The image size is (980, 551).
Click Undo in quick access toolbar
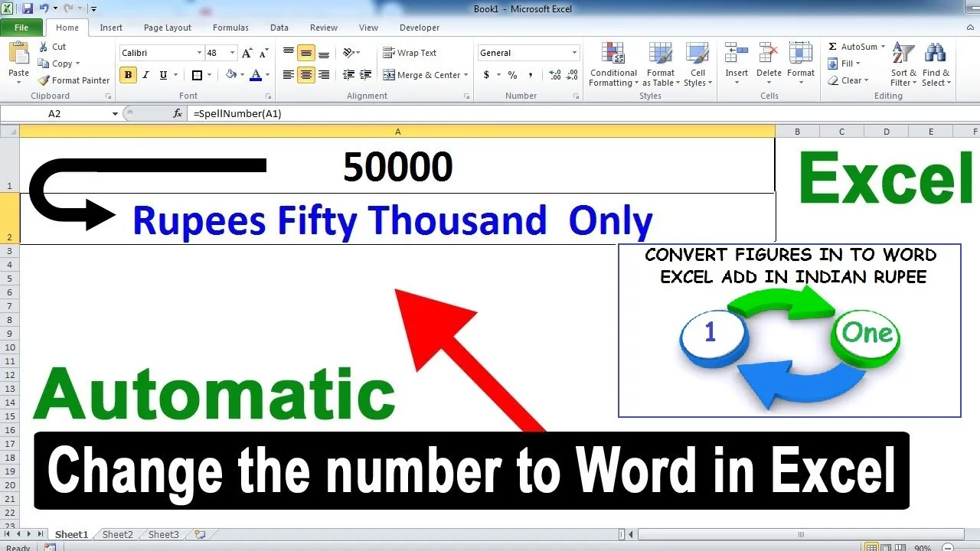pyautogui.click(x=44, y=9)
